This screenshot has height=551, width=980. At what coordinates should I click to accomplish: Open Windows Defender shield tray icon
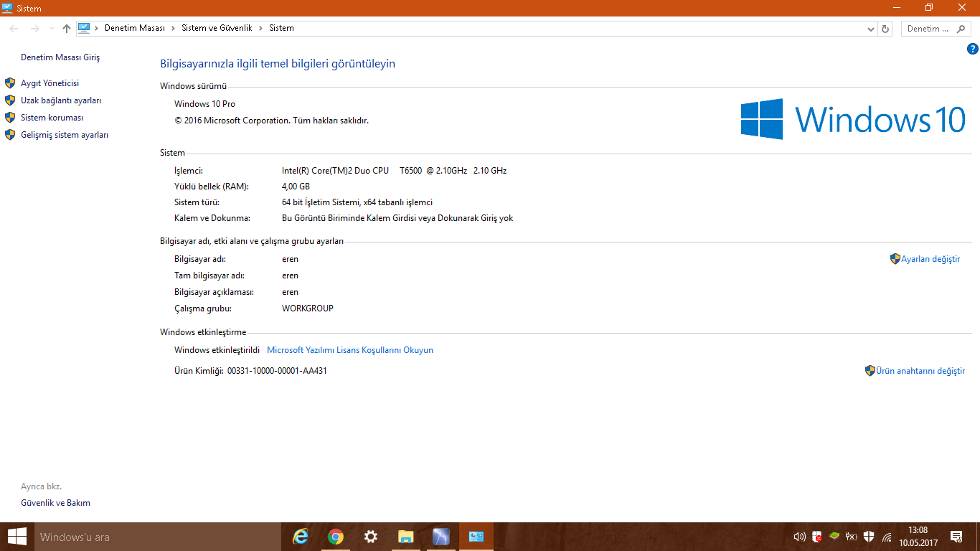[x=869, y=536]
